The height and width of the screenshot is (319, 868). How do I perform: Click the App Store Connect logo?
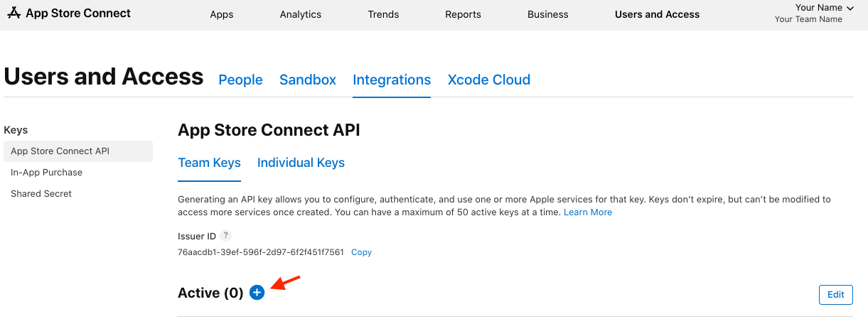(x=69, y=13)
